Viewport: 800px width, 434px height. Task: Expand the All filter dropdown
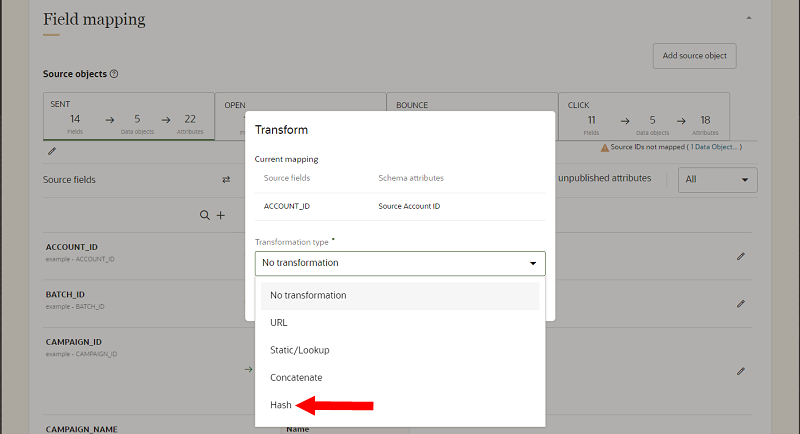tap(717, 180)
